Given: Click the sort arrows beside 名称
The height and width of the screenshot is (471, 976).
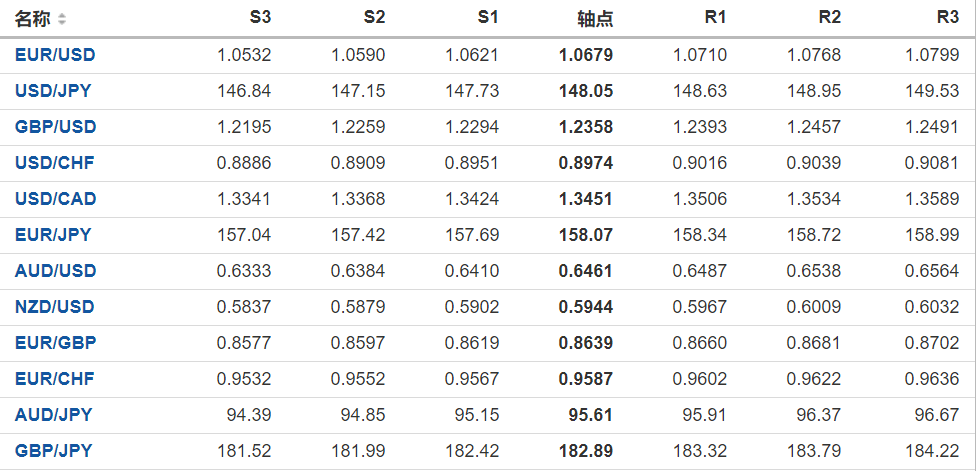Looking at the screenshot, I should pyautogui.click(x=62, y=19).
